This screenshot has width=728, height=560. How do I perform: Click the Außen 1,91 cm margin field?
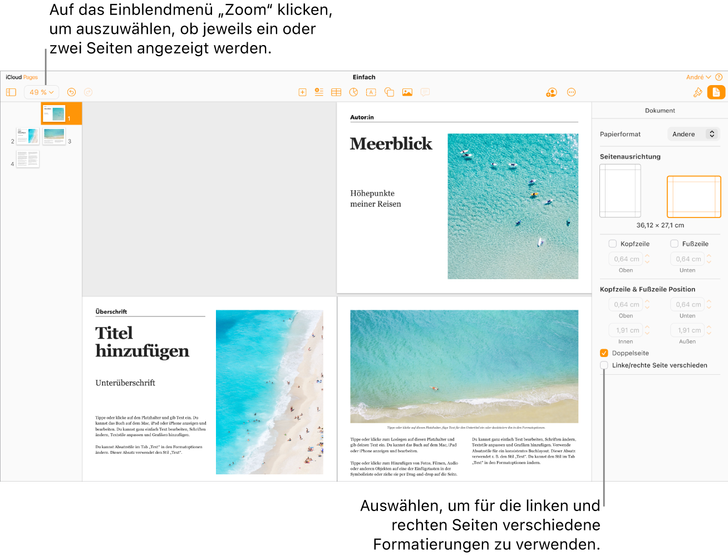688,330
